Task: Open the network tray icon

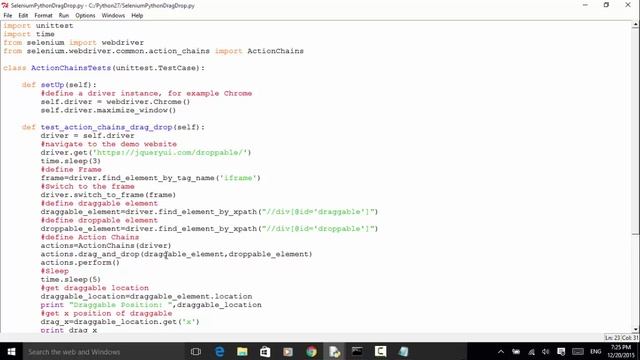Action: pyautogui.click(x=531, y=351)
